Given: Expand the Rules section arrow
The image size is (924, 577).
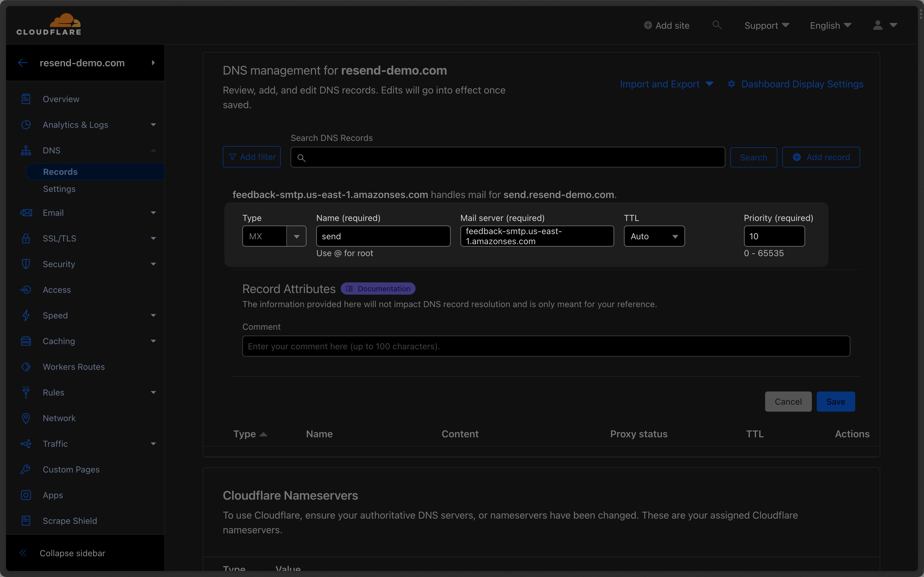Looking at the screenshot, I should pyautogui.click(x=153, y=392).
